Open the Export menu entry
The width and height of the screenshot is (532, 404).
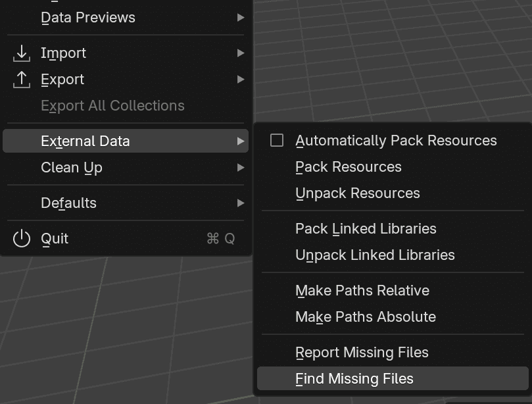coord(126,79)
